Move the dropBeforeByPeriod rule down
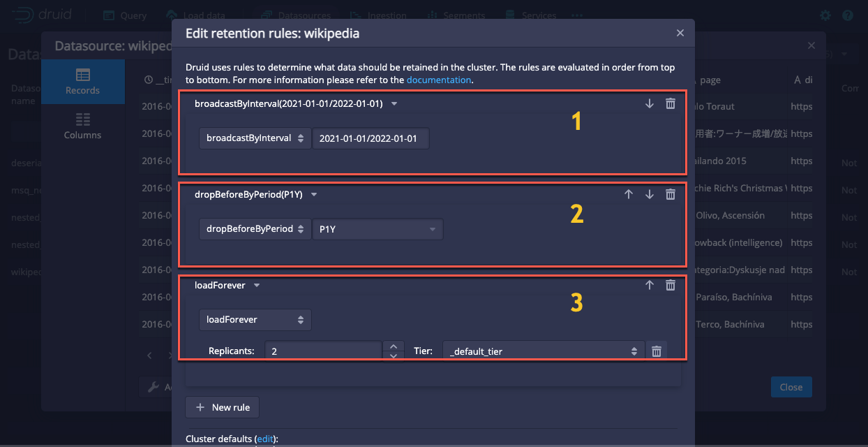 649,193
